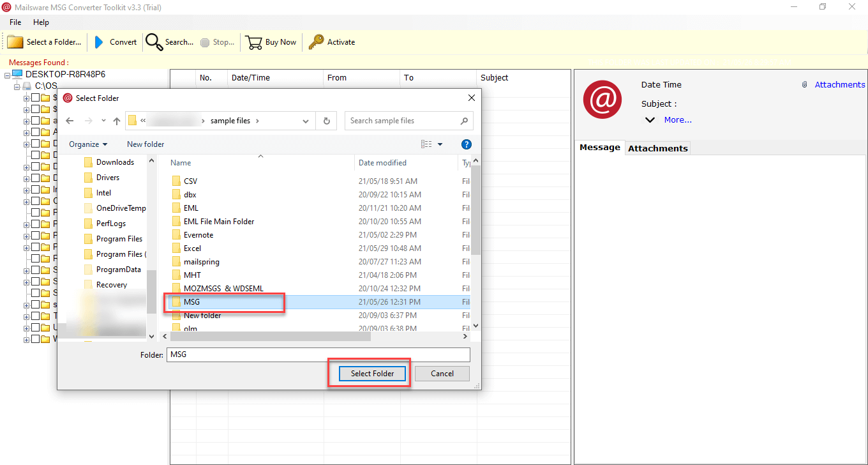This screenshot has width=868, height=465.
Task: Click the mailspring folder icon
Action: pos(177,262)
